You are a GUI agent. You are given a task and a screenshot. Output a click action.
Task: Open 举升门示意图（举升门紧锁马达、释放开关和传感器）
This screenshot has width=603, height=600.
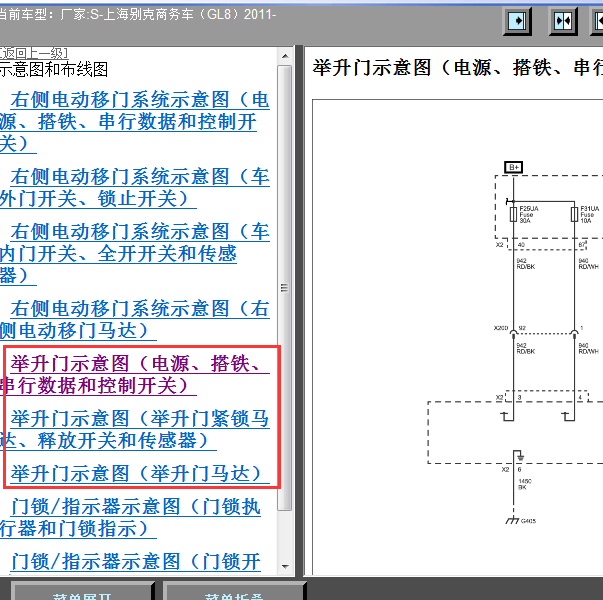(x=135, y=429)
